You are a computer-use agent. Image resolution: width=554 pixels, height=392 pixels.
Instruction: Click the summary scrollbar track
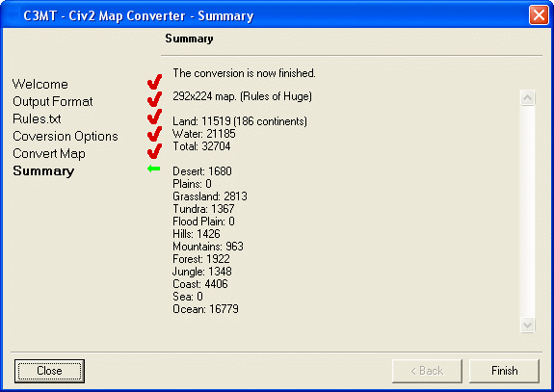(527, 211)
